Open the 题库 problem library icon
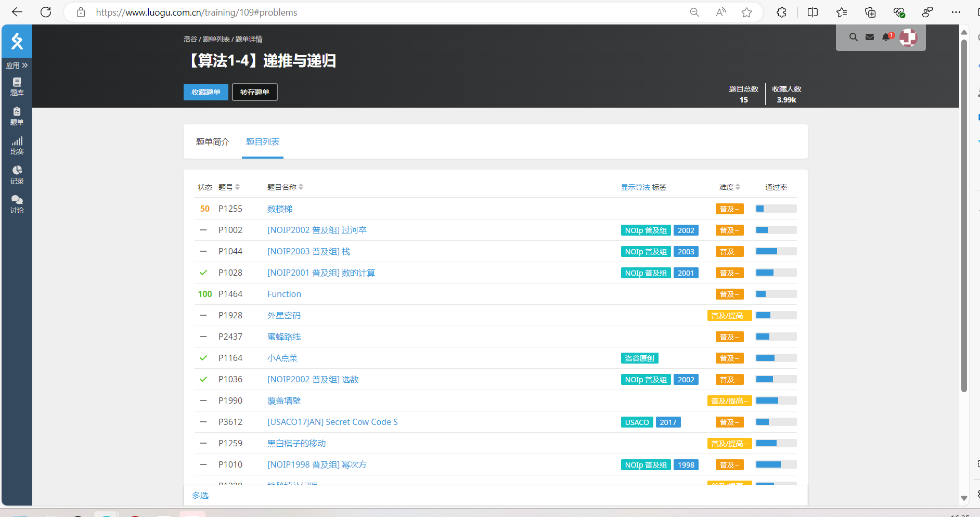Viewport: 980px width, 517px height. click(17, 86)
